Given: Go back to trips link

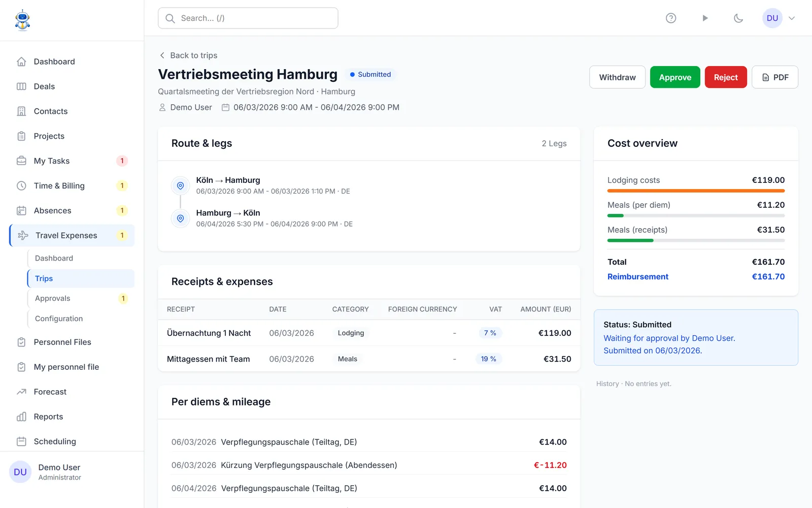Looking at the screenshot, I should point(188,55).
